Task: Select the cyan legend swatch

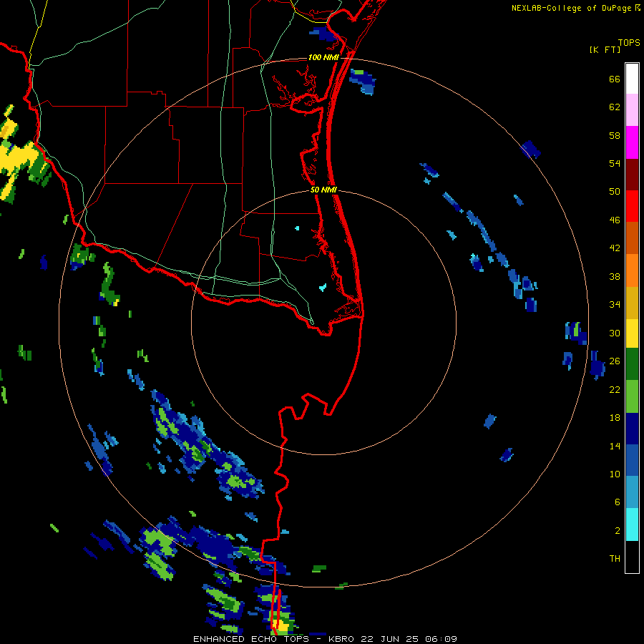Action: click(x=632, y=525)
